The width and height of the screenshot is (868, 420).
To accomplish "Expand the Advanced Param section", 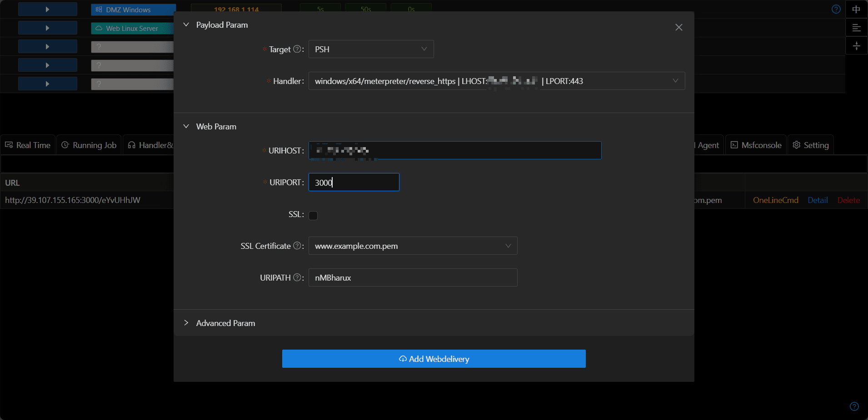I will [186, 323].
